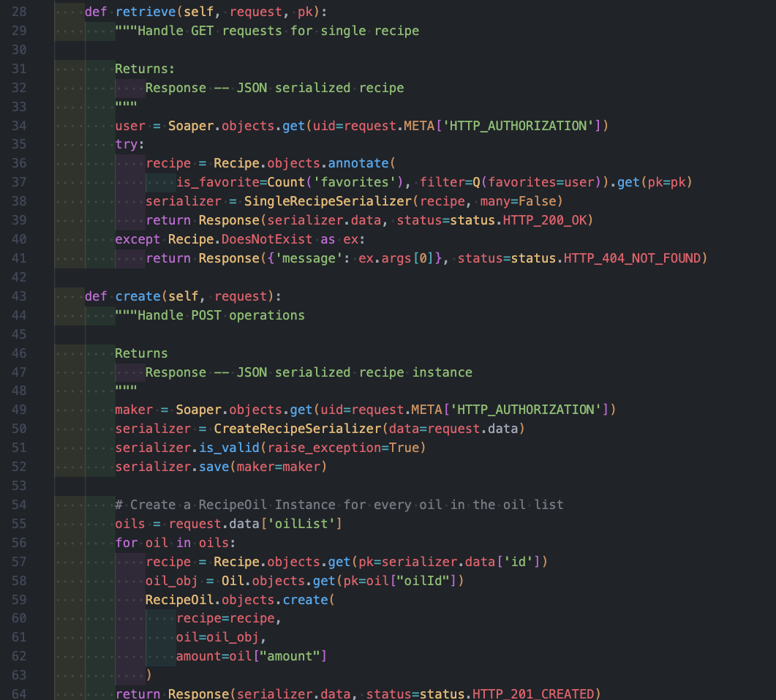Click 'Returns' text on line 46
This screenshot has height=700, width=776.
pyautogui.click(x=142, y=353)
